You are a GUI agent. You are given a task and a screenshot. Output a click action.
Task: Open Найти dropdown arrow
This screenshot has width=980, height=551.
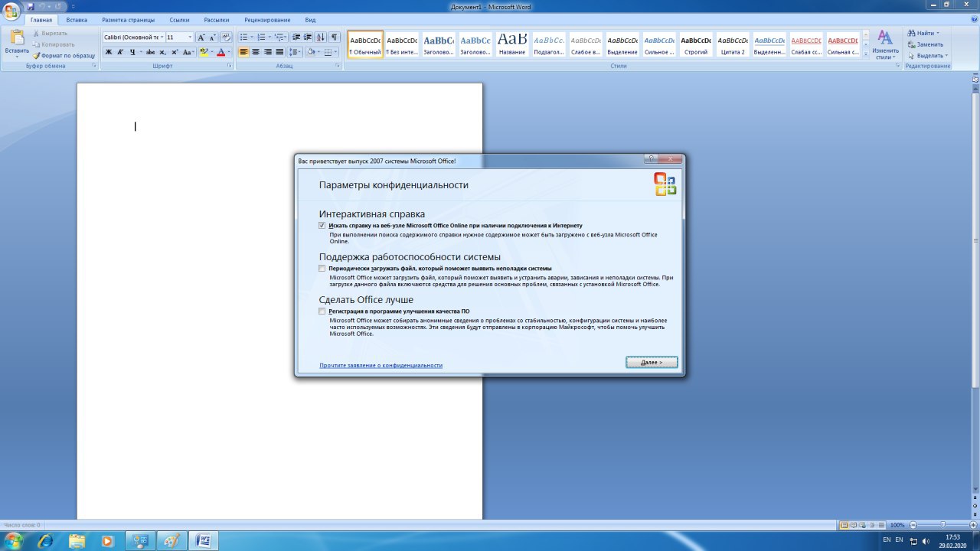tap(938, 34)
